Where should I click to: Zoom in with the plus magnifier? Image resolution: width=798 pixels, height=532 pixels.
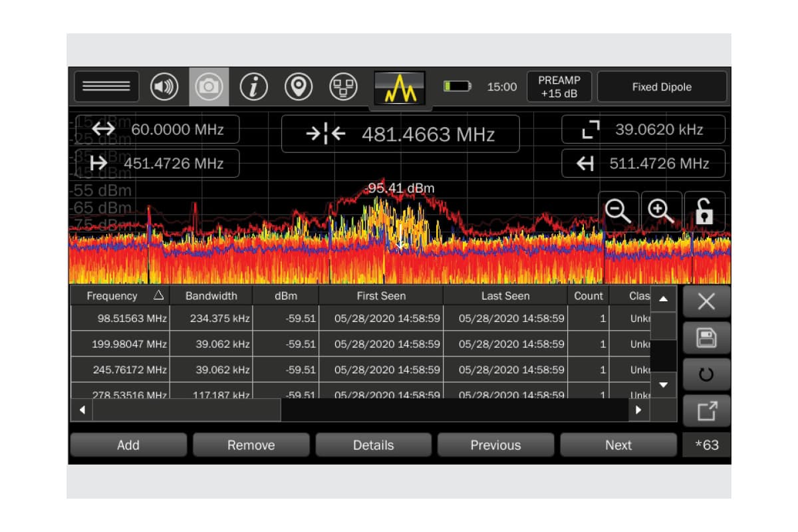661,211
